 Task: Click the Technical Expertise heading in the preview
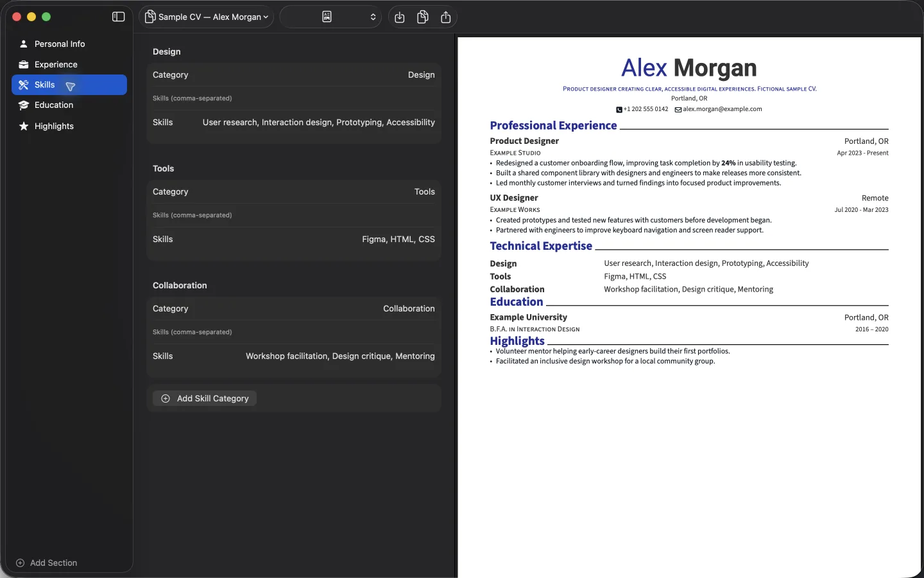click(541, 246)
